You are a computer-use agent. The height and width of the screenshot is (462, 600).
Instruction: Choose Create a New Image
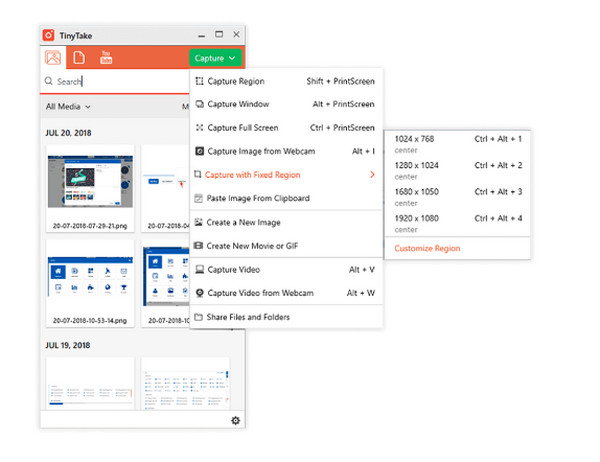[x=286, y=222]
